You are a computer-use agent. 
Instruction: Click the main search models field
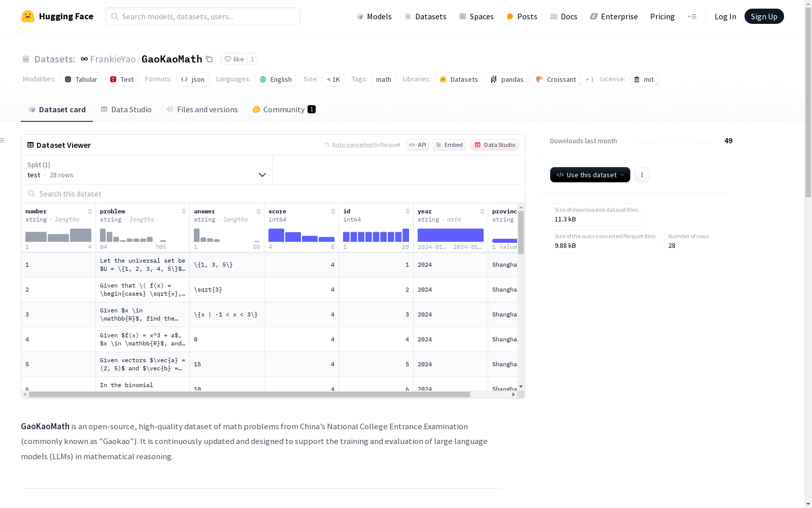(x=203, y=16)
